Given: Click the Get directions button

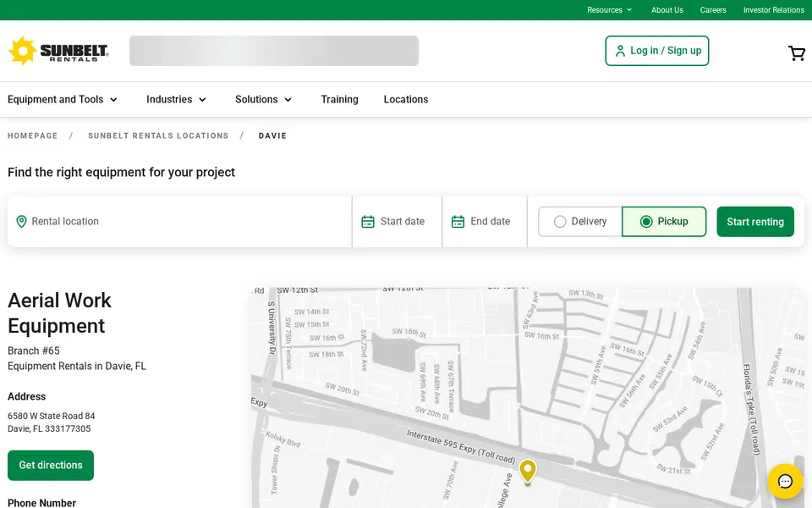Looking at the screenshot, I should coord(51,466).
